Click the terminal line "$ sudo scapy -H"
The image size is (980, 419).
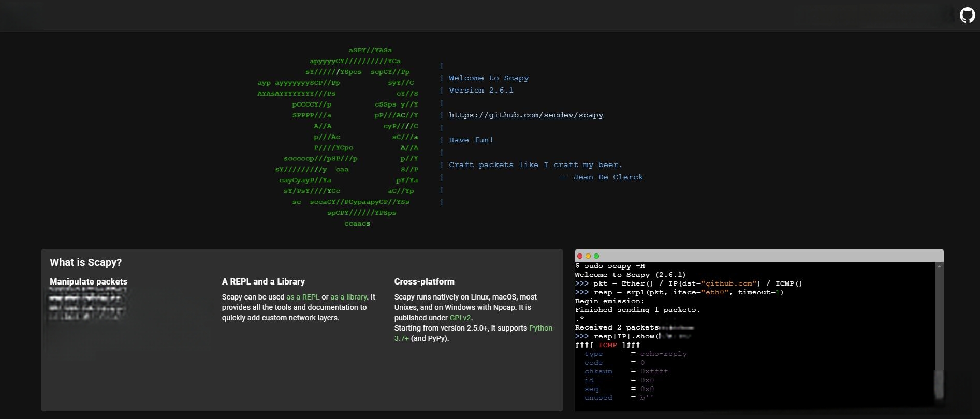[610, 266]
